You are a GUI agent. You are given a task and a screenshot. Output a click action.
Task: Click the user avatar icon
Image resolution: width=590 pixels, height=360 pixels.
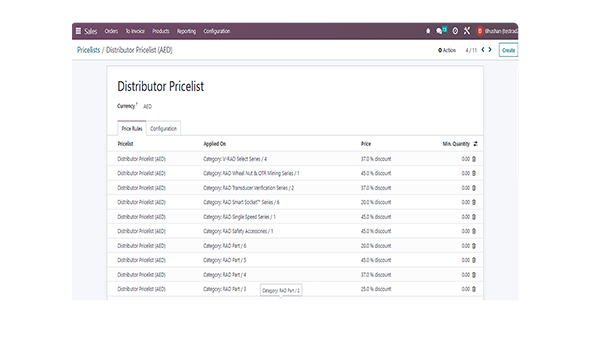pos(480,31)
